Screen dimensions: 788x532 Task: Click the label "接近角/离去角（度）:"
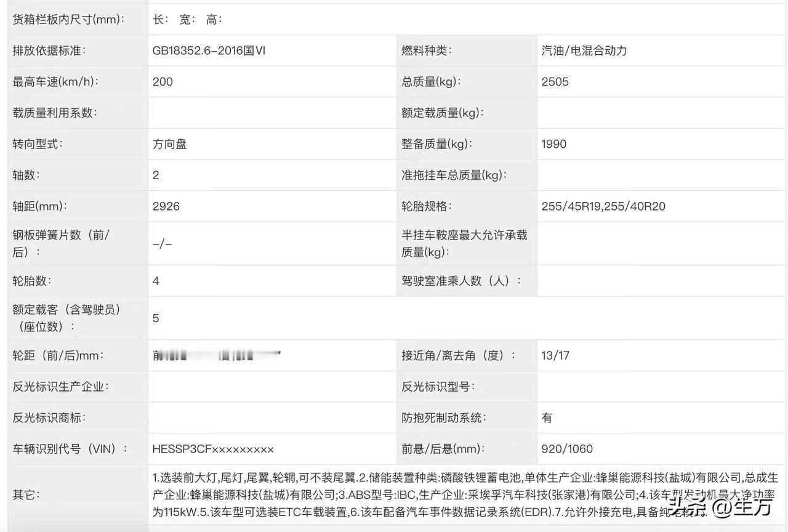coord(459,355)
